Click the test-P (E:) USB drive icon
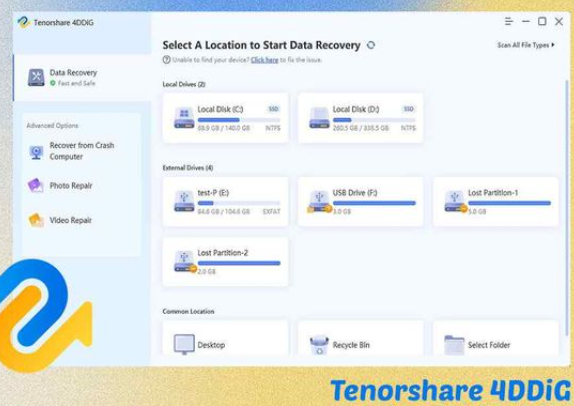 (184, 201)
